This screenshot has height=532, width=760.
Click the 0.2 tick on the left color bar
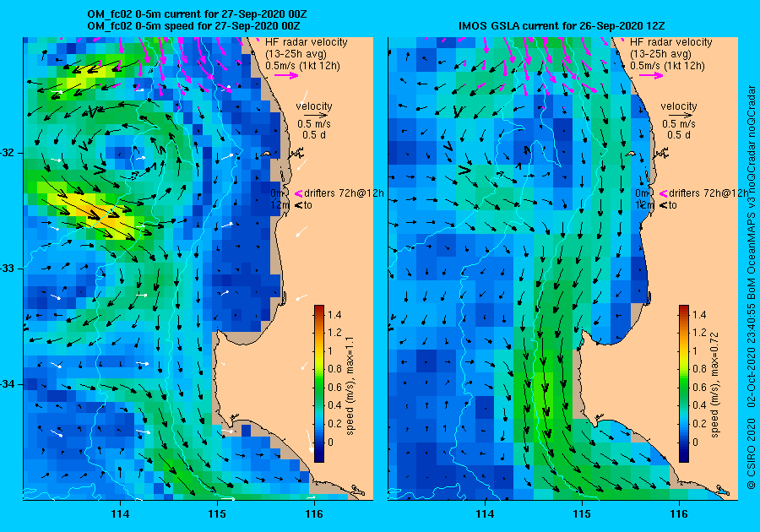[334, 423]
